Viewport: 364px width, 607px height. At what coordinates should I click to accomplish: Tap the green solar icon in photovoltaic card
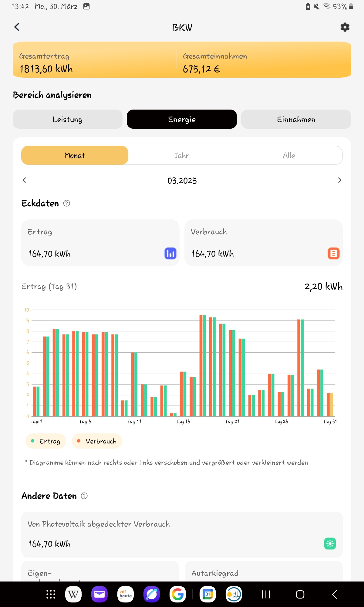(330, 544)
